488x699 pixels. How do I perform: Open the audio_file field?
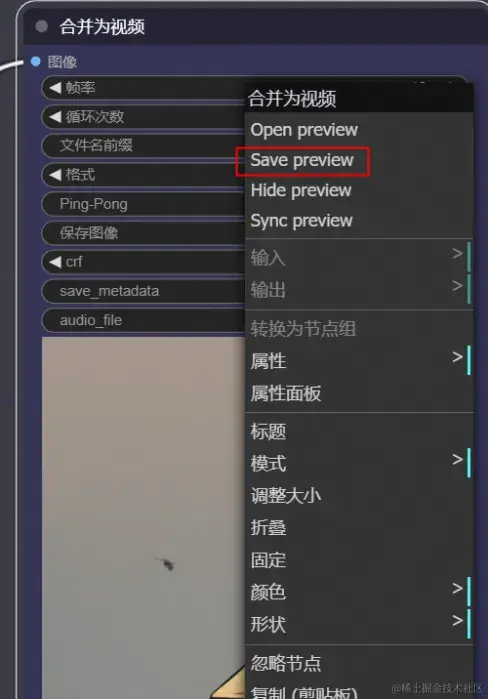(x=144, y=320)
